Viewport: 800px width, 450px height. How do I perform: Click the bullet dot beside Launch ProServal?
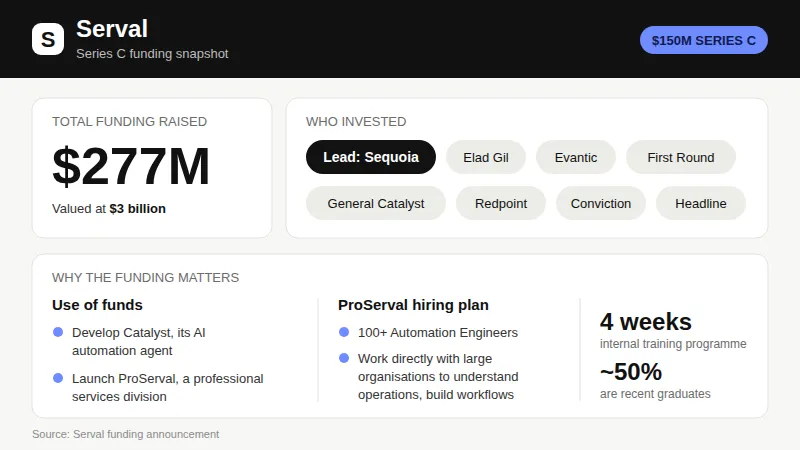(58, 378)
